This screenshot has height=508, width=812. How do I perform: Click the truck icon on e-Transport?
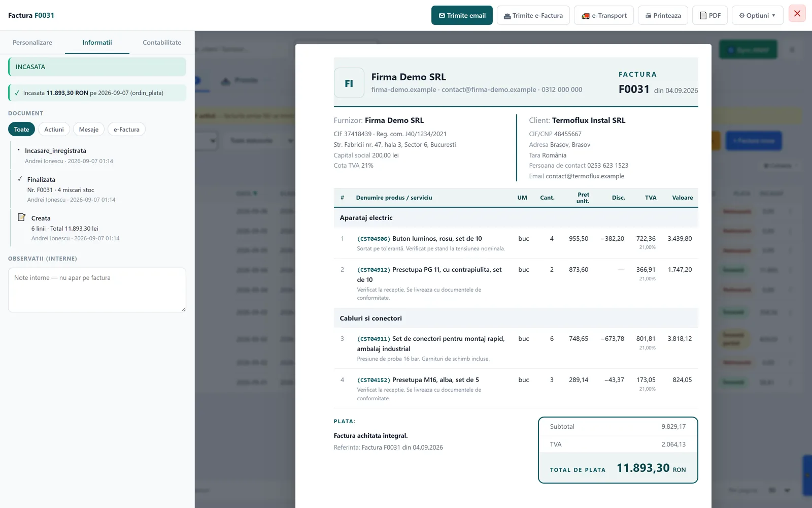(586, 16)
